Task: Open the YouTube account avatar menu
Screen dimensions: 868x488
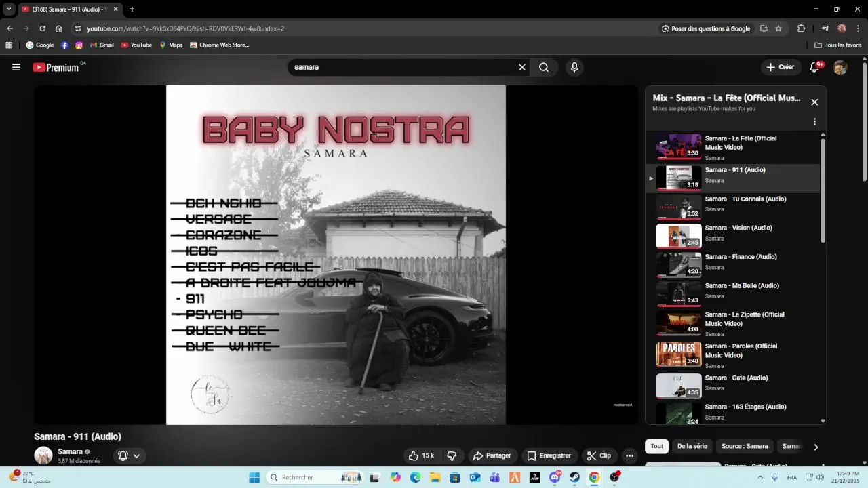Action: click(840, 67)
